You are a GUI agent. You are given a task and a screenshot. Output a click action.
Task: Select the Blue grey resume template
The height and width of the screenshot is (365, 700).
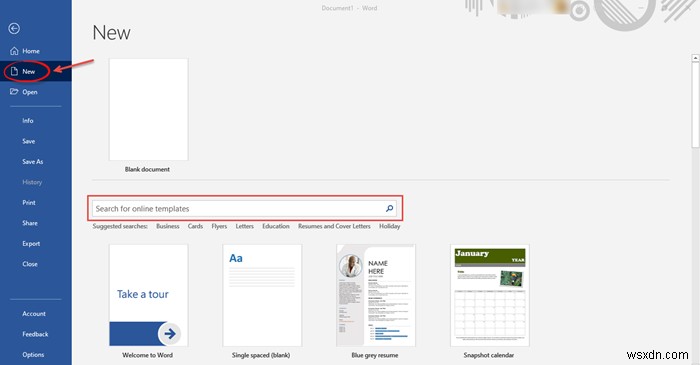pos(376,295)
